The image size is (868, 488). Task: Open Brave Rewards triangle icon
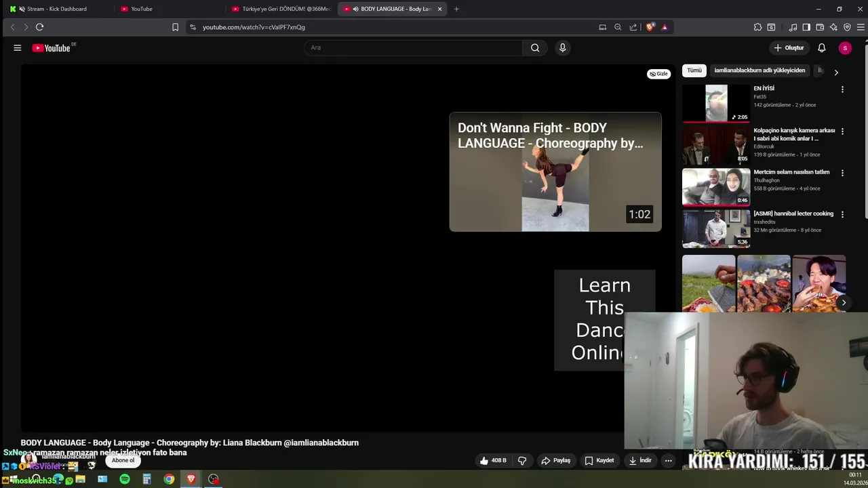point(665,27)
